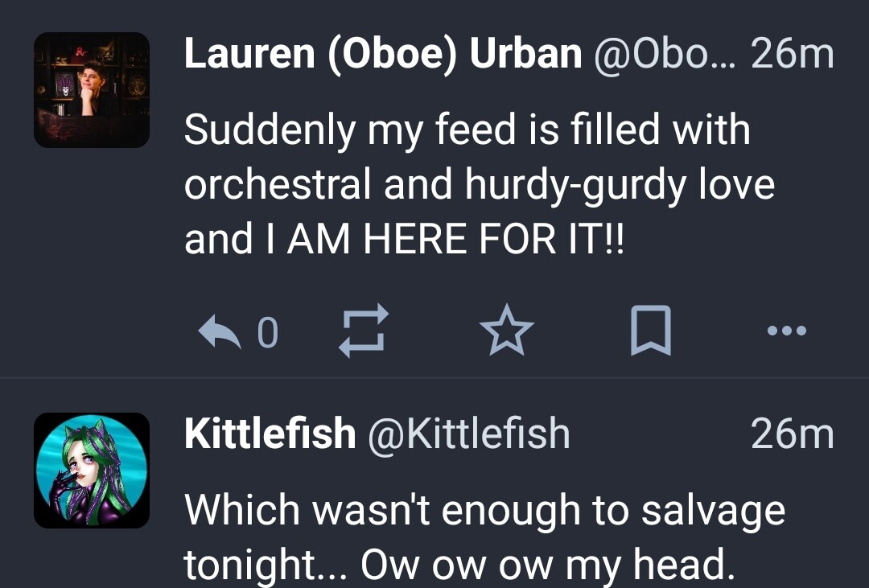Open the 26m timestamp on Kittlefish's post
This screenshot has height=588, width=869.
coord(792,434)
